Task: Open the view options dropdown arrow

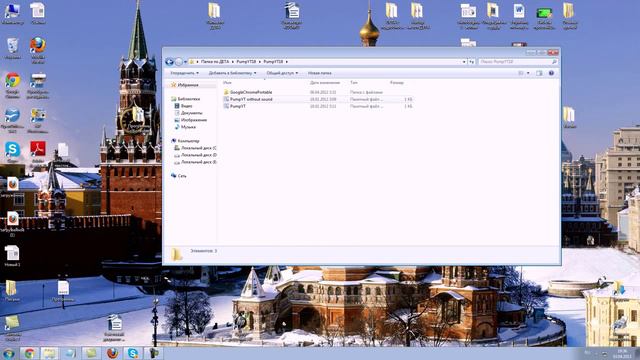Action: [528, 73]
